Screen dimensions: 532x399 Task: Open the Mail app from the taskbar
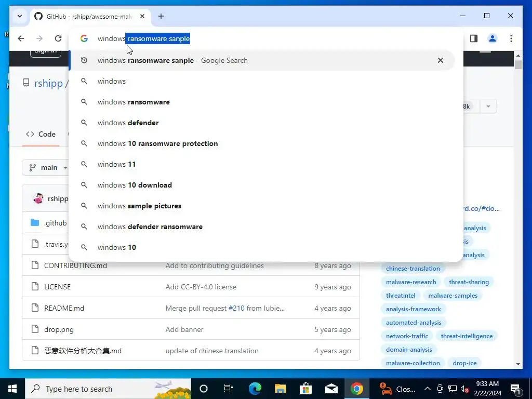point(331,389)
